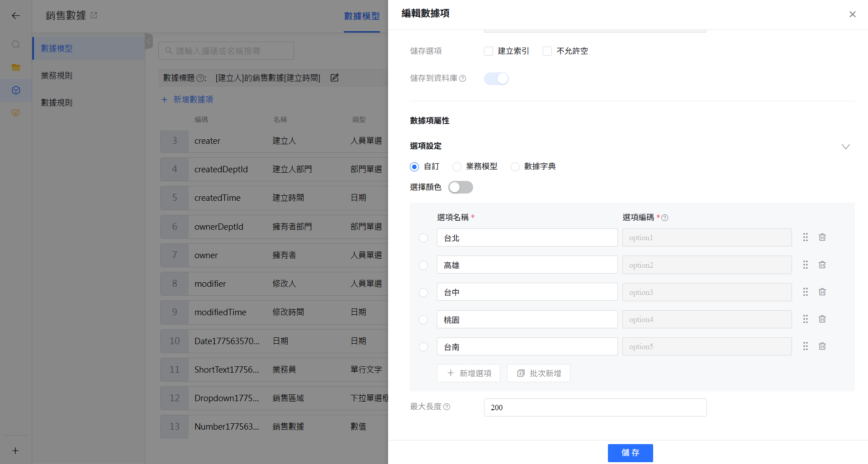Click help icon beside 最大長度
The image size is (868, 464).
(x=446, y=407)
